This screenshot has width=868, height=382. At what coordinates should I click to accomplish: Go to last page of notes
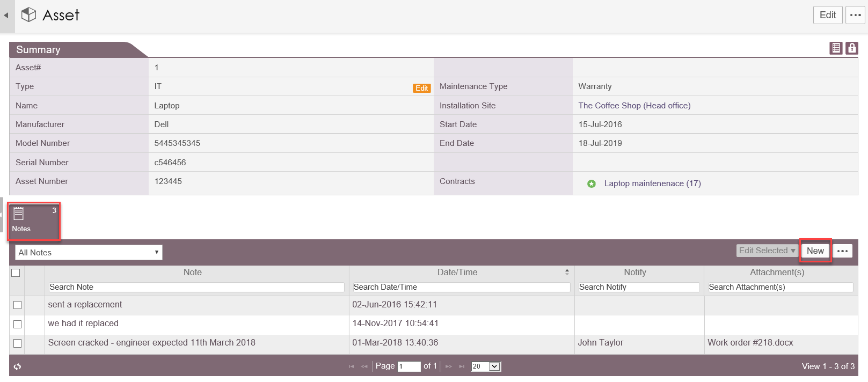[x=462, y=366]
